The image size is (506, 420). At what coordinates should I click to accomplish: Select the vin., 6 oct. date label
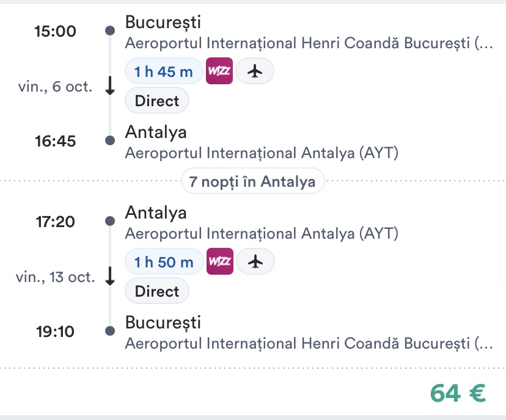point(55,87)
